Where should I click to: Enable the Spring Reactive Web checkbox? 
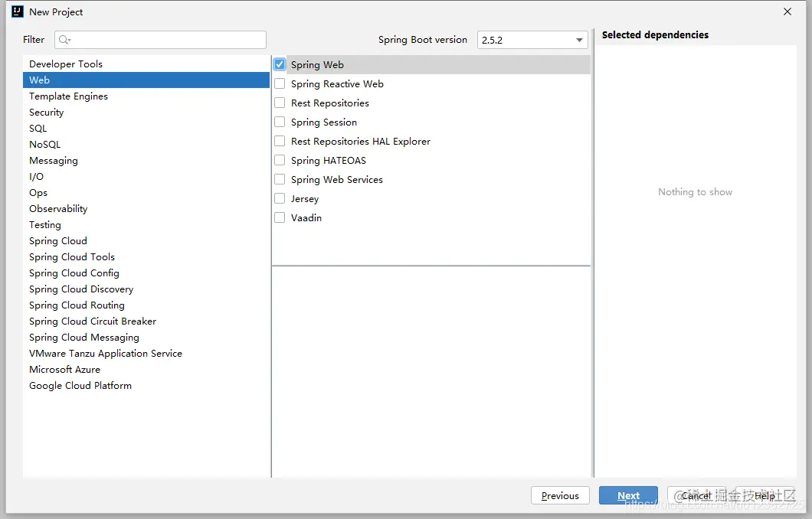[280, 83]
